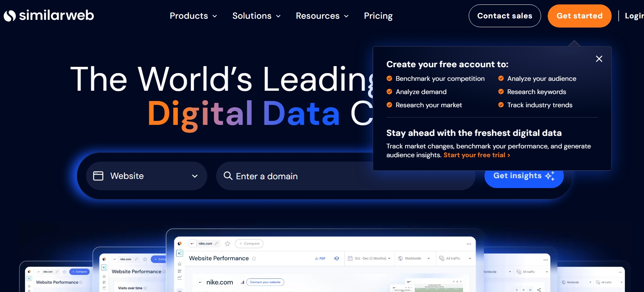
Task: Click the 'Research your market' text
Action: (x=429, y=105)
